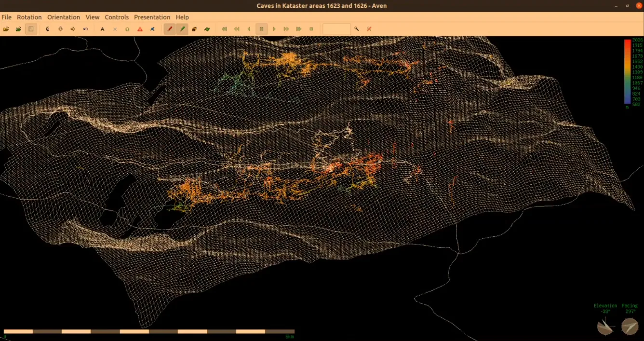Switch to elevation view (right arrow)

73,29
